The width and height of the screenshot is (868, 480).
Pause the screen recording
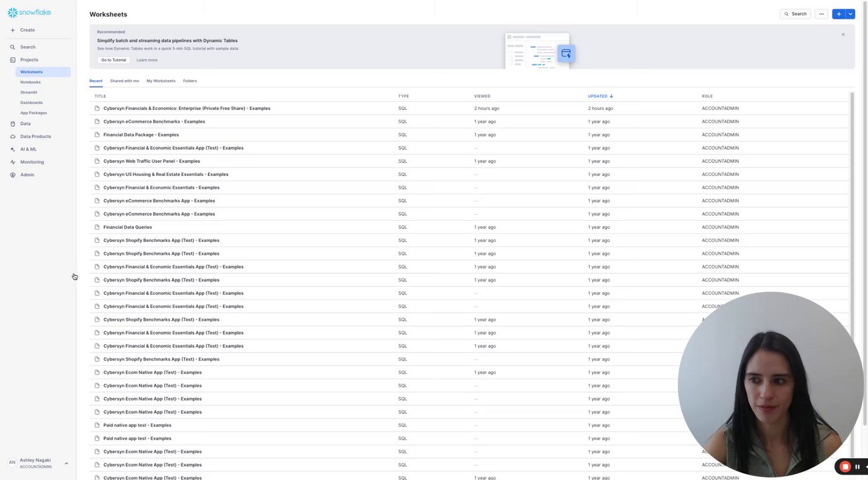(x=857, y=467)
